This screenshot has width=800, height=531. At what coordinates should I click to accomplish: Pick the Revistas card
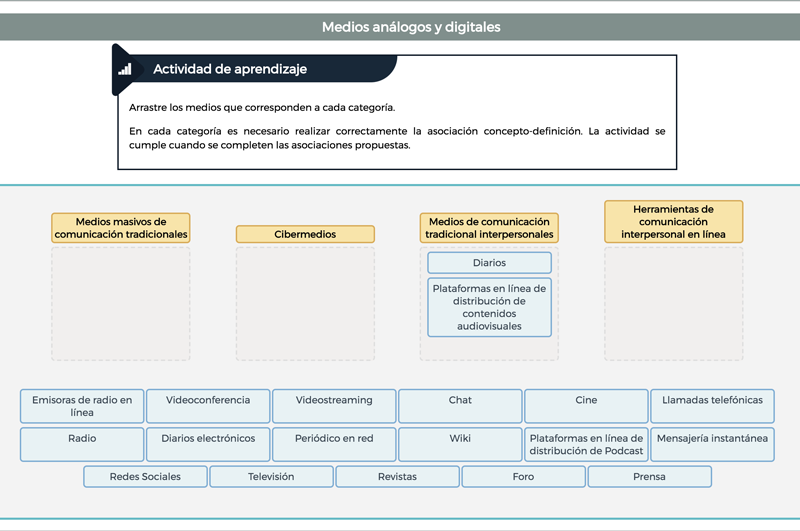tap(397, 476)
